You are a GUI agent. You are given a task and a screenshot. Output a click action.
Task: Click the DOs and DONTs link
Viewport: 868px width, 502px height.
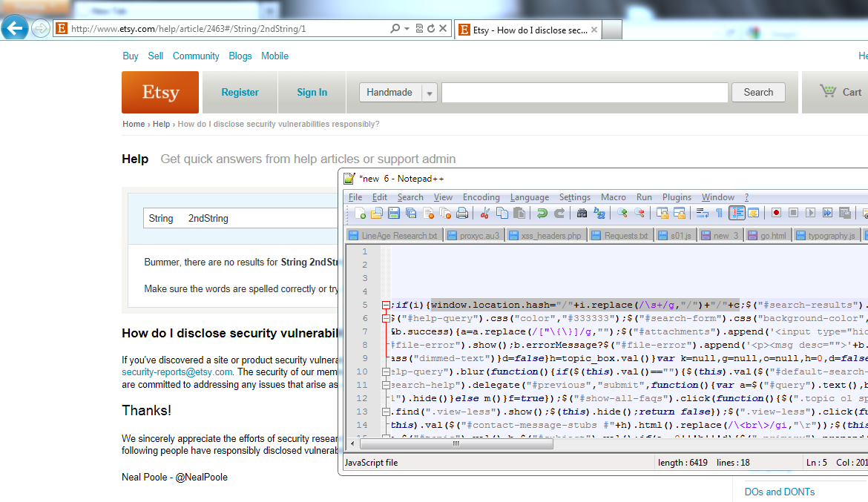(780, 492)
